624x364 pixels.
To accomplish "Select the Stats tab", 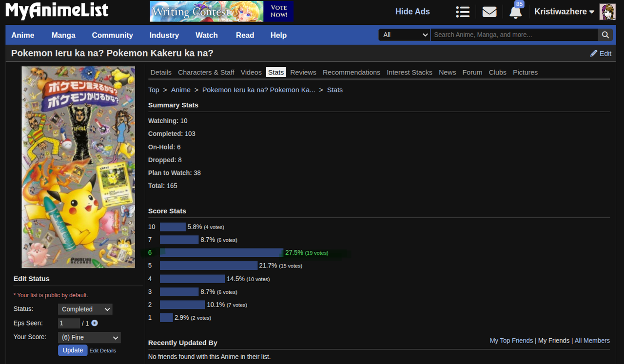I will (x=276, y=72).
